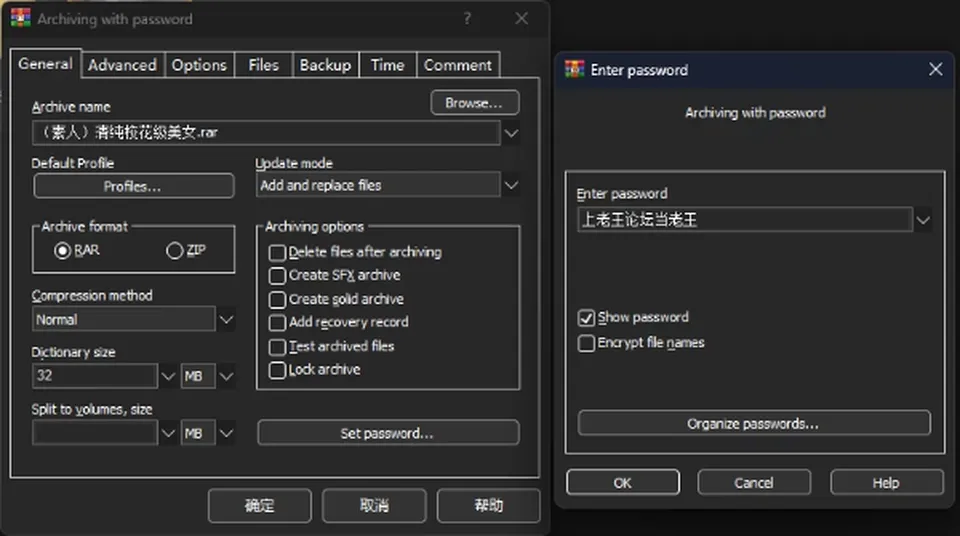Confirm password with the OK button
This screenshot has width=960, height=536.
623,483
